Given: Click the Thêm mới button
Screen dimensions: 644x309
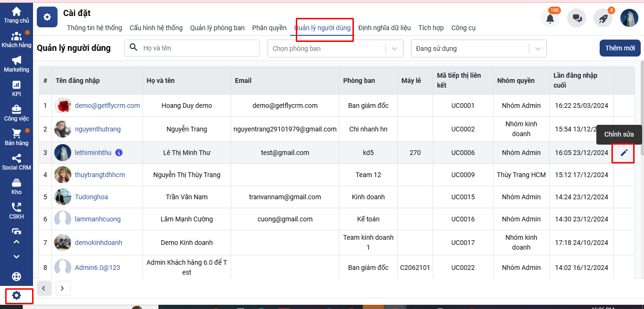Looking at the screenshot, I should [619, 48].
